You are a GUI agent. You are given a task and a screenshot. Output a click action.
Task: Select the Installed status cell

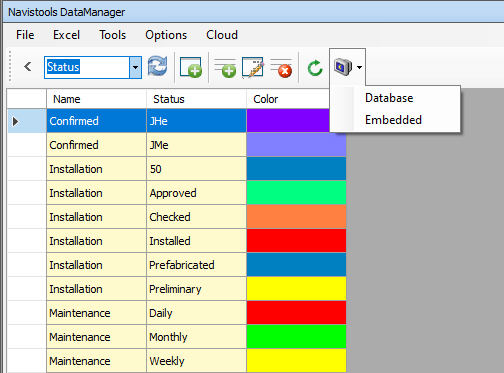[196, 241]
